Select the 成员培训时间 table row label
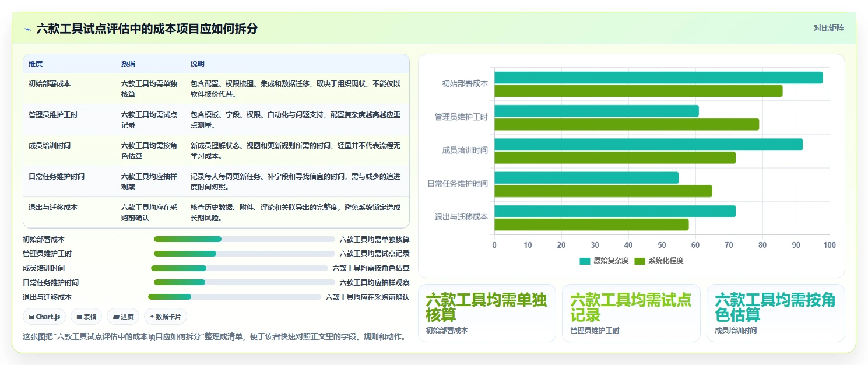 click(x=50, y=146)
